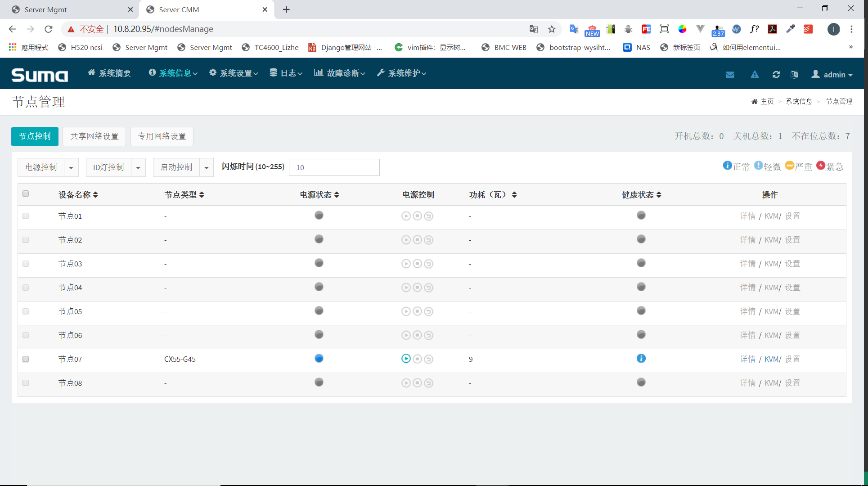Check the box for 节点01

pyautogui.click(x=26, y=216)
